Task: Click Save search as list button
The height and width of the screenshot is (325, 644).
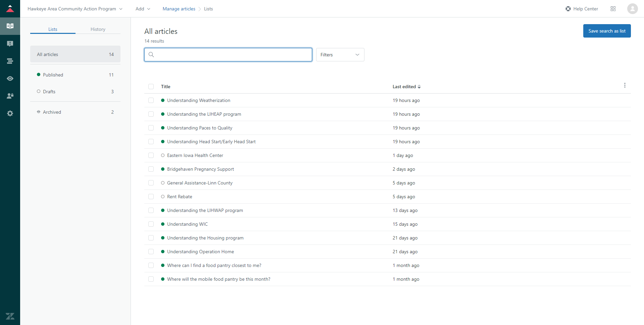Action: (606, 31)
